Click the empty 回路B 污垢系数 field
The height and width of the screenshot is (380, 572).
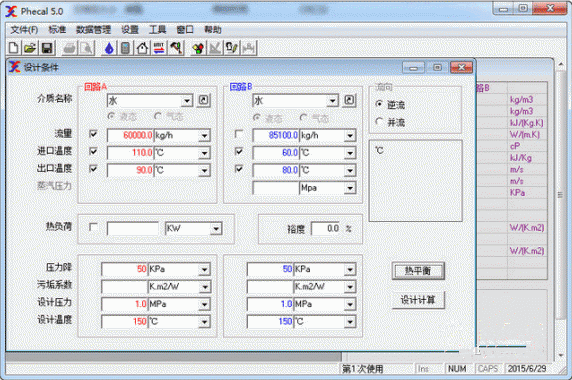(270, 287)
